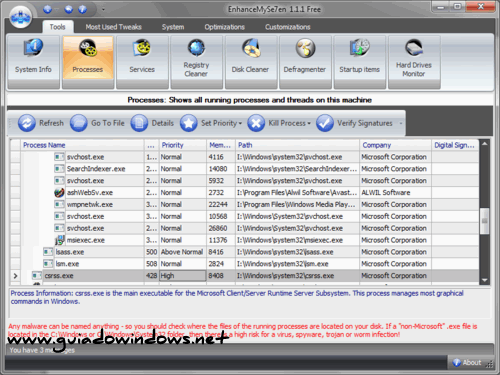This screenshot has width=500, height=375.
Task: Click Go To File toolbar button
Action: tap(97, 123)
